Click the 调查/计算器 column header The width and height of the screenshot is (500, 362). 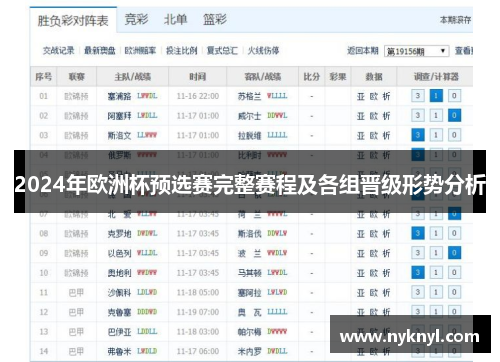click(436, 77)
